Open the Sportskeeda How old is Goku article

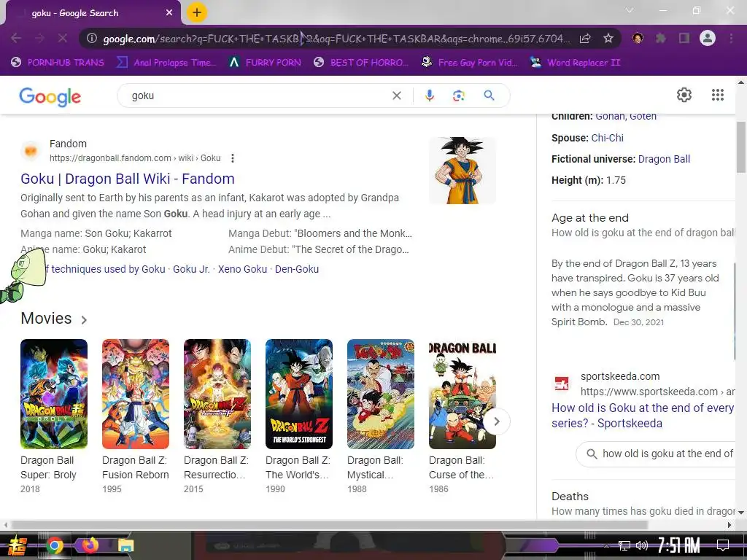(643, 416)
